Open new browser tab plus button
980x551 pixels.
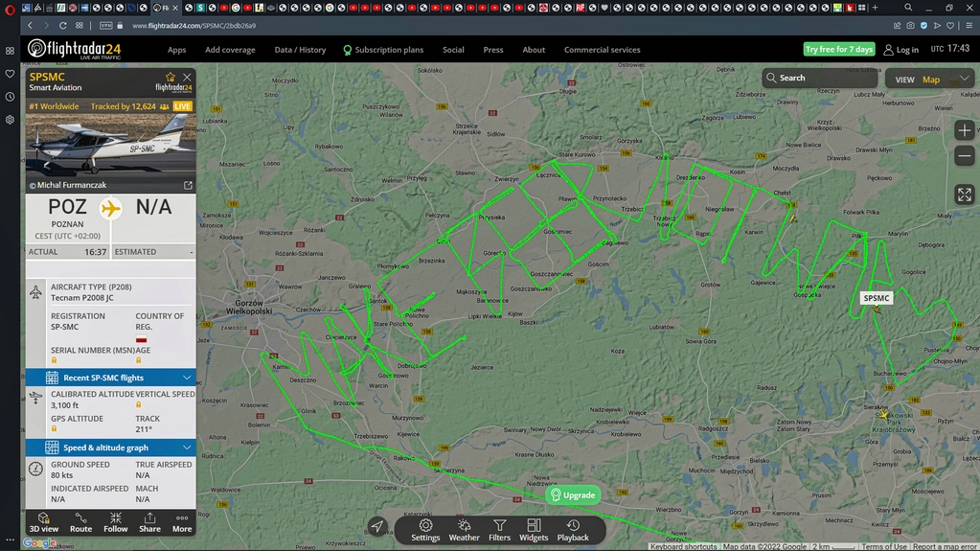[875, 8]
